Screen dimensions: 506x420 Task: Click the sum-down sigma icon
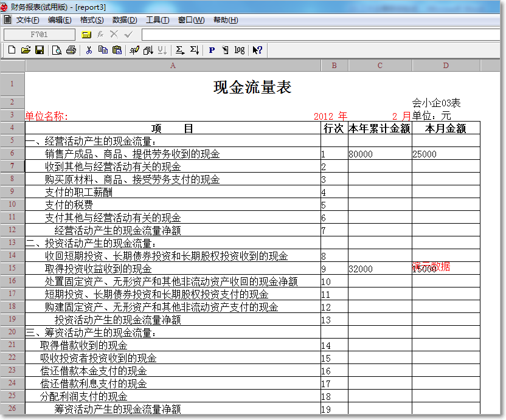coord(194,50)
